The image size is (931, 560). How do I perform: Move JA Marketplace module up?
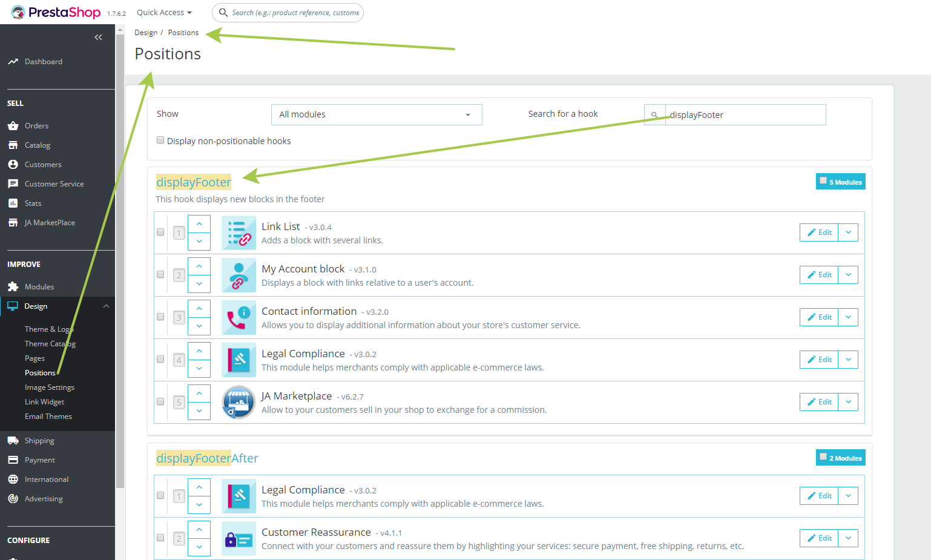click(199, 394)
